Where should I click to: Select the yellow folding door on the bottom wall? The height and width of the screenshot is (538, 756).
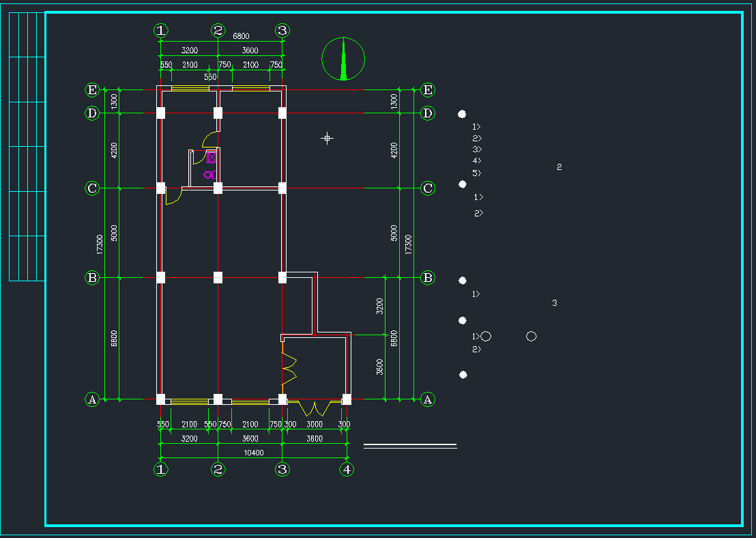click(x=315, y=409)
